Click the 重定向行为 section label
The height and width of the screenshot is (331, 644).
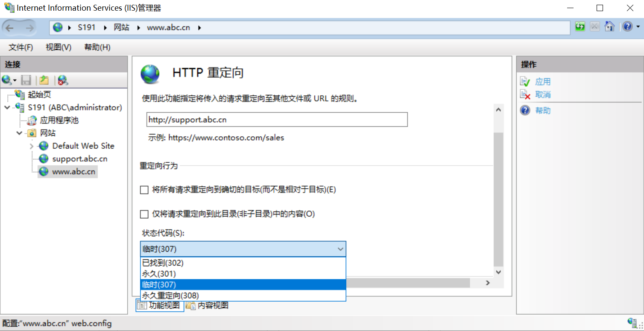click(x=158, y=166)
